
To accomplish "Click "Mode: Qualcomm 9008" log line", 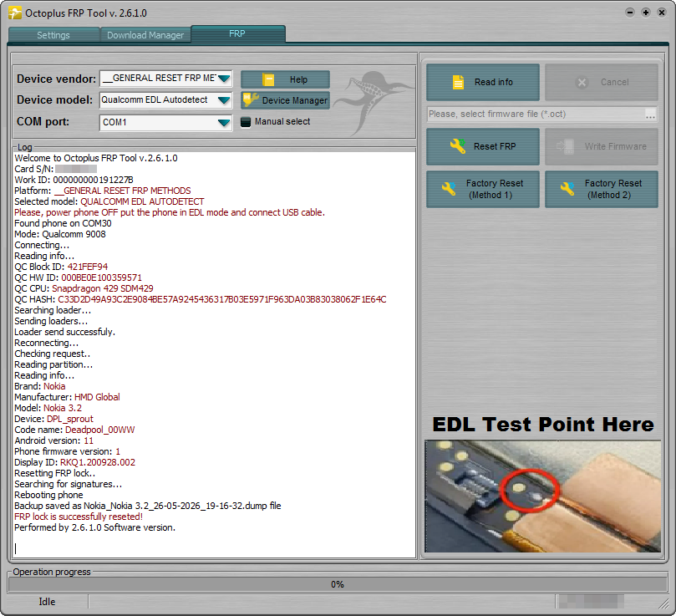I will pyautogui.click(x=60, y=234).
